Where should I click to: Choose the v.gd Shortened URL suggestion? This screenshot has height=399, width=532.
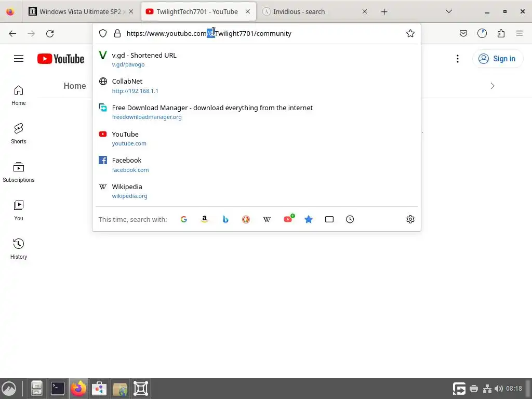tap(257, 59)
